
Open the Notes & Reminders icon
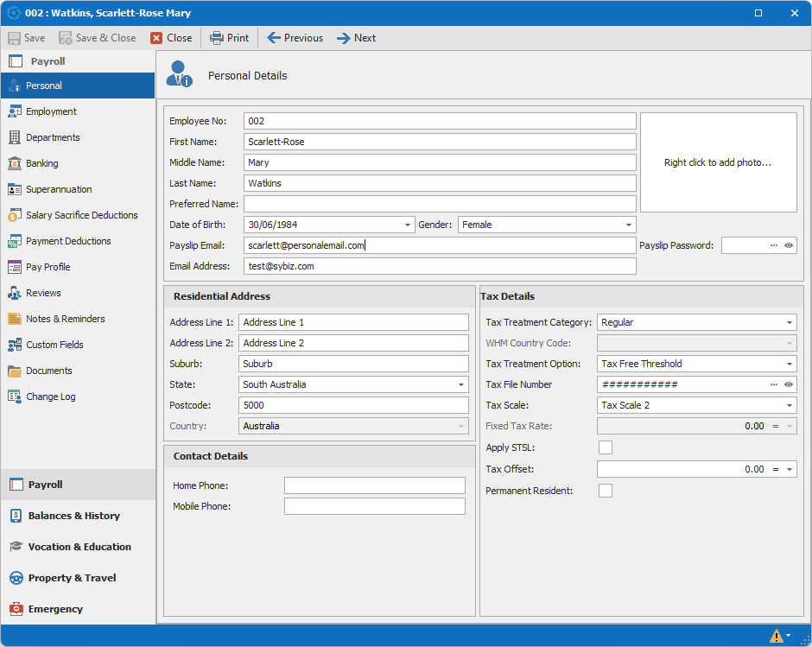(x=15, y=319)
